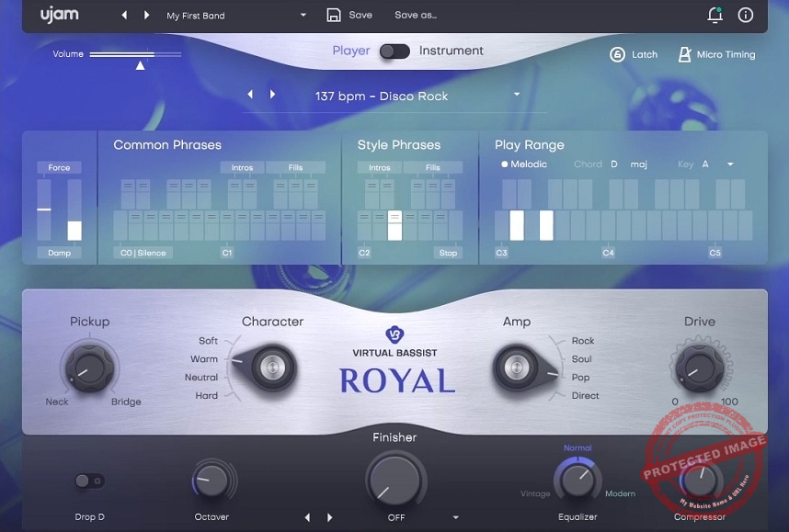789x532 pixels.
Task: Click the C0 | Silence key label
Action: tap(143, 253)
